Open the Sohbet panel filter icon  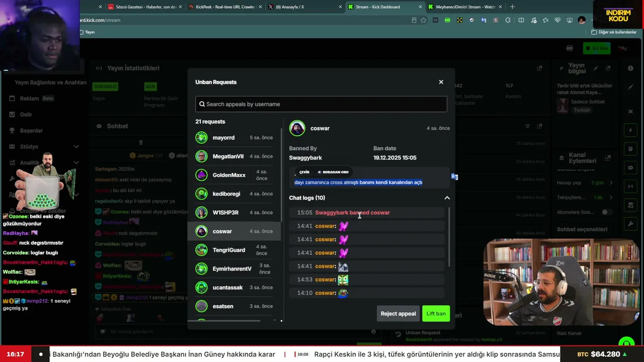coord(527,126)
